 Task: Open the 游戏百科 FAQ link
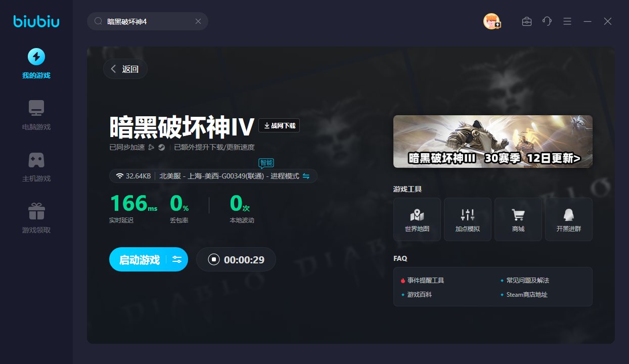[x=420, y=294]
